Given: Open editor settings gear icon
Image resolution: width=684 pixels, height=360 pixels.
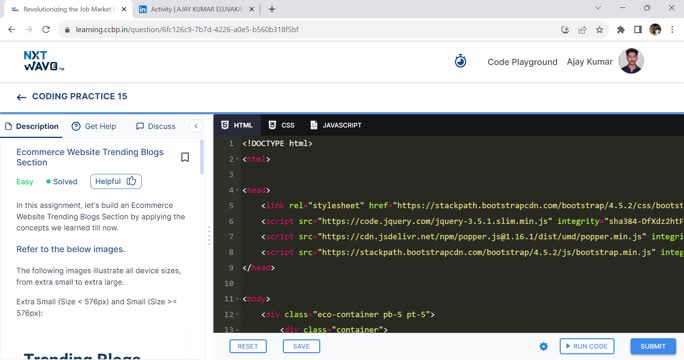Looking at the screenshot, I should click(543, 346).
